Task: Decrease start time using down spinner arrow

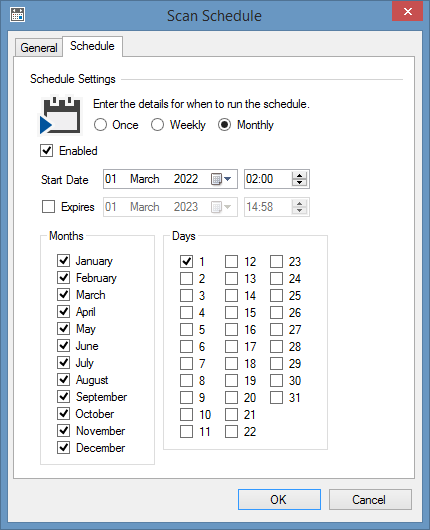Action: tap(300, 183)
